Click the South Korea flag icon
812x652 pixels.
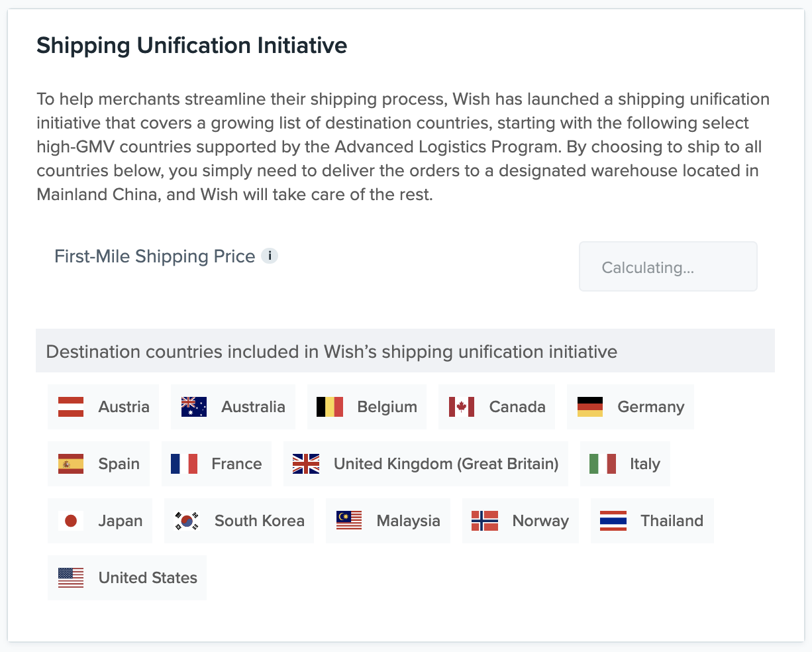(187, 521)
